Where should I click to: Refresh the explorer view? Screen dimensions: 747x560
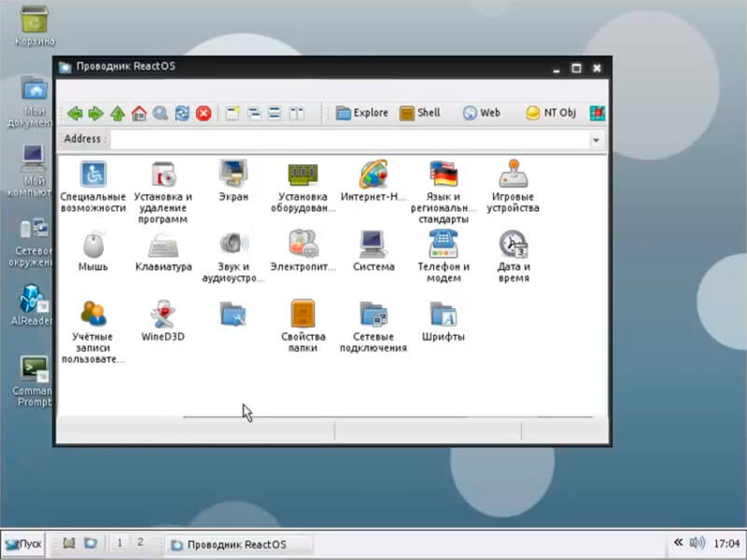[x=182, y=113]
